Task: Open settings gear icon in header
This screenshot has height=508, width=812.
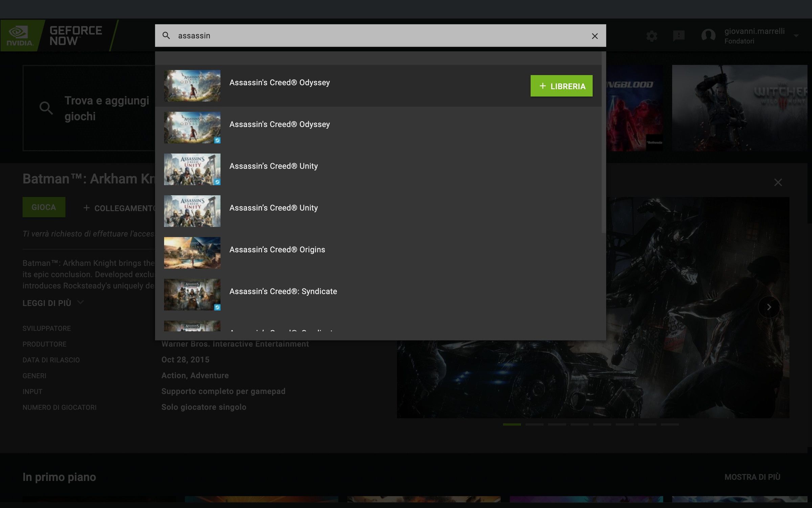Action: coord(651,36)
